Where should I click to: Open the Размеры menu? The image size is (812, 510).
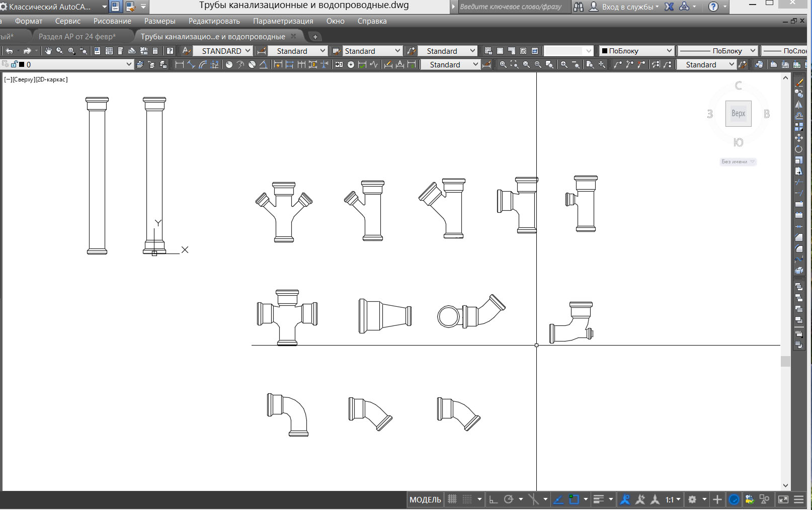[x=160, y=21]
